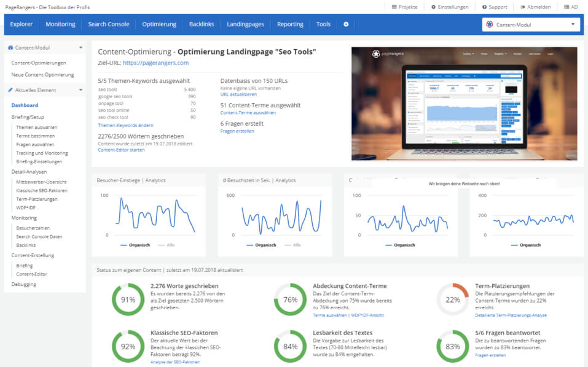Open Analyse der SEO-Faktoren link
The width and height of the screenshot is (588, 367).
click(x=175, y=362)
